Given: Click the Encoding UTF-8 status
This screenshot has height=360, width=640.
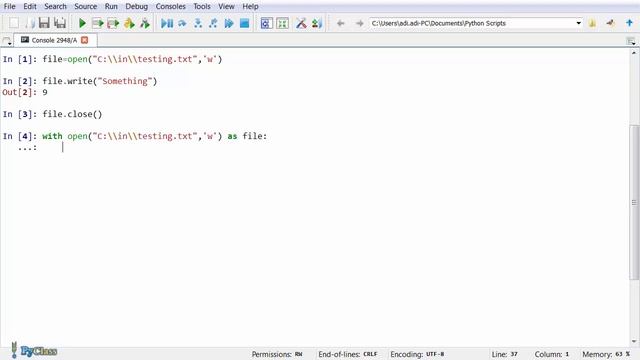Looking at the screenshot, I should [x=417, y=354].
